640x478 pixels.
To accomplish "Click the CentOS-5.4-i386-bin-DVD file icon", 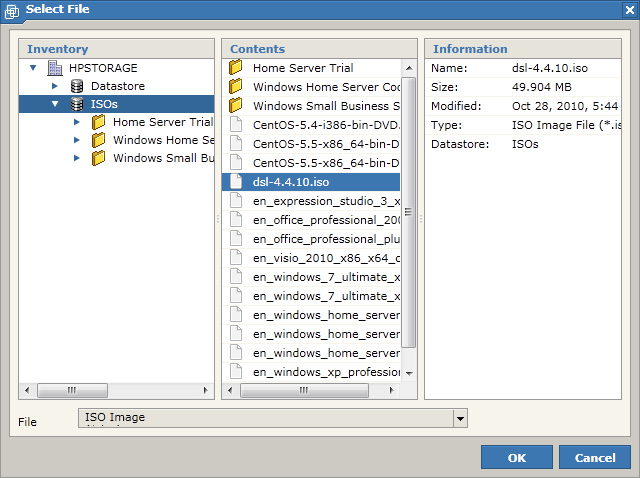I will 236,124.
